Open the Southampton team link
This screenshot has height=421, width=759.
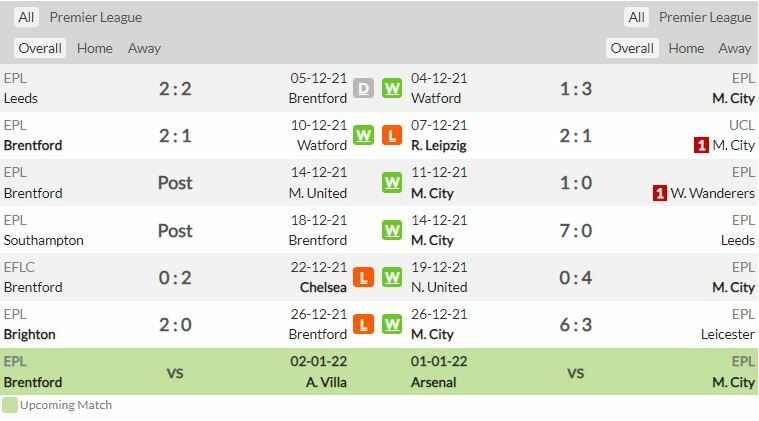[x=44, y=240]
